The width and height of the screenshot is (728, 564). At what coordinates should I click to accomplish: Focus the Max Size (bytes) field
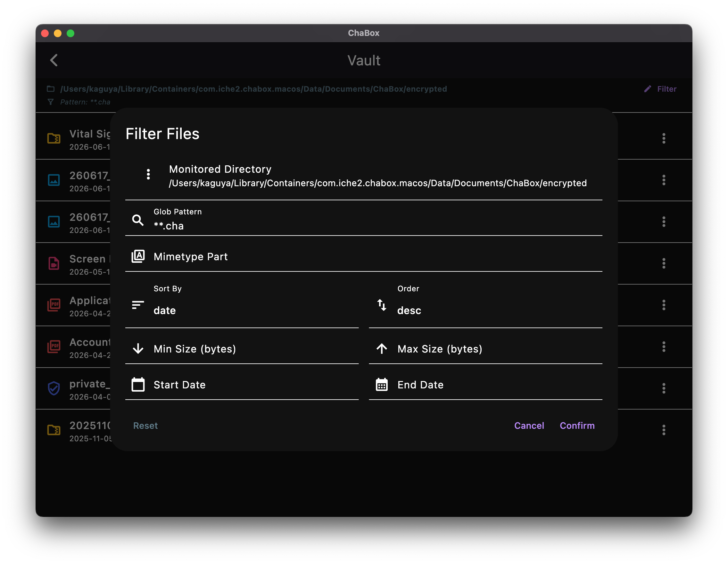(x=485, y=349)
